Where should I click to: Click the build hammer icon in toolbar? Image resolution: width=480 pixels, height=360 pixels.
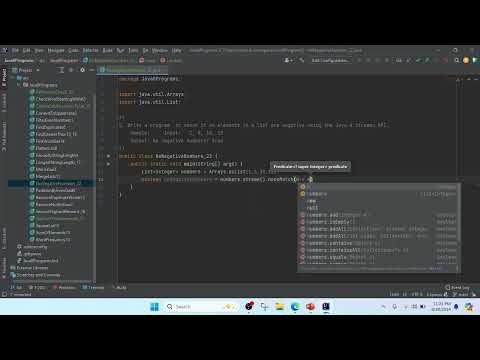302,60
